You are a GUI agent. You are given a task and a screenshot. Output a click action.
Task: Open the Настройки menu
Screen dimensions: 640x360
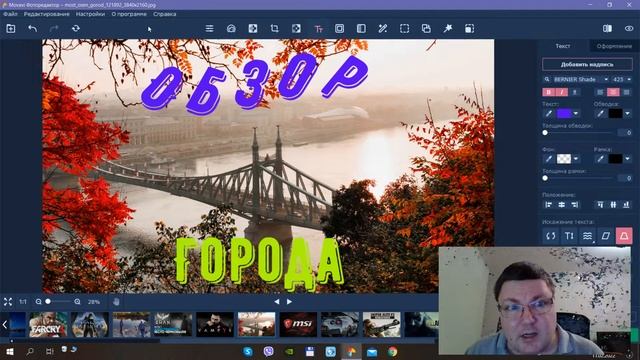click(x=90, y=14)
